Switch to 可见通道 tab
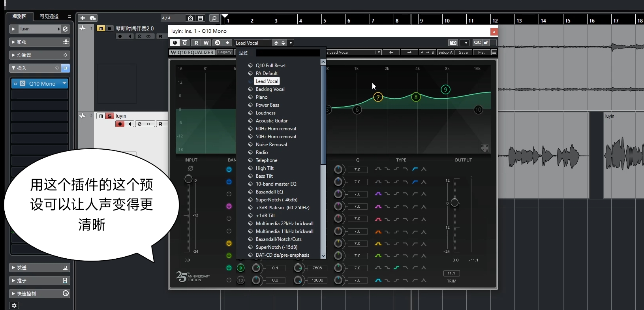The image size is (644, 310). click(x=49, y=16)
